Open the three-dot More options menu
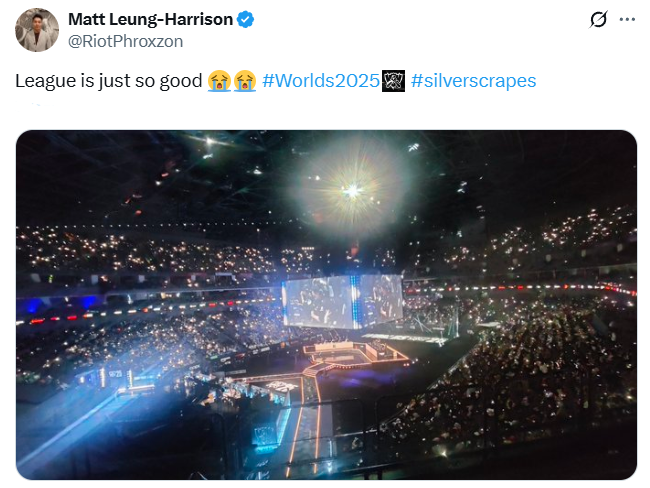Screen dimensions: 650x488 [x=627, y=19]
